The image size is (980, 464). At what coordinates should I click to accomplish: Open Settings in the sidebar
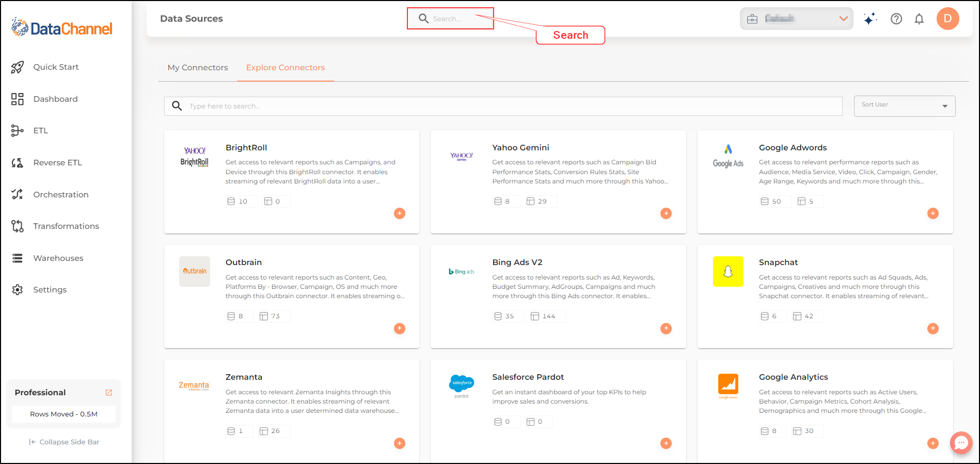[x=39, y=290]
